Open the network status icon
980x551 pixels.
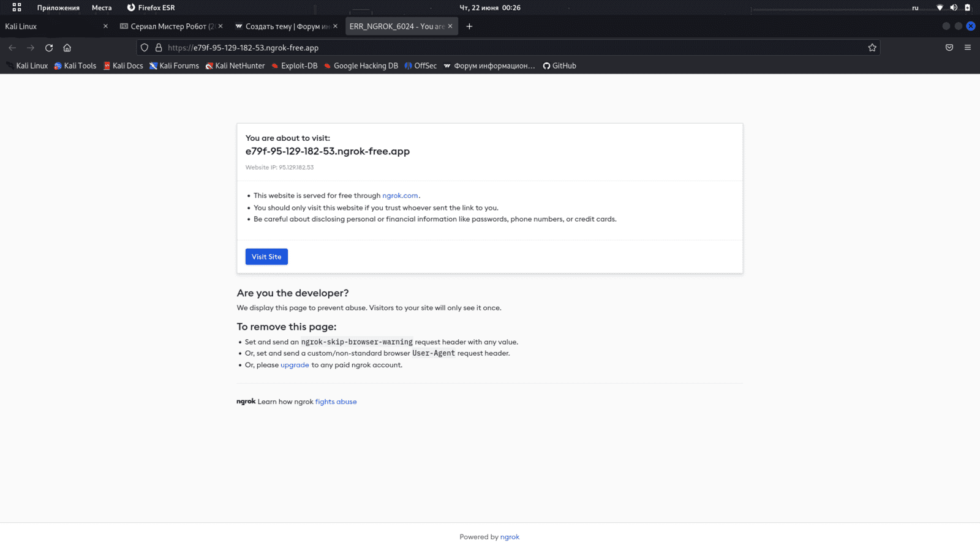click(x=940, y=7)
